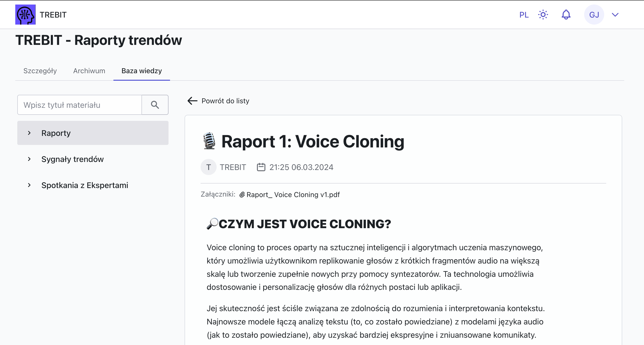The width and height of the screenshot is (644, 345).
Task: Click the TREBIT brain logo icon
Action: (x=25, y=15)
